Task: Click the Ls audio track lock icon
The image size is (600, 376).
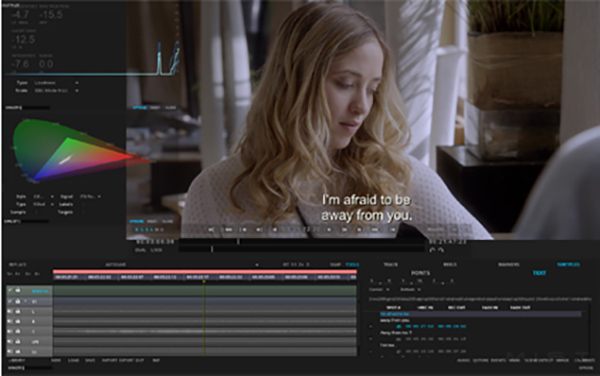Action: [x=18, y=351]
